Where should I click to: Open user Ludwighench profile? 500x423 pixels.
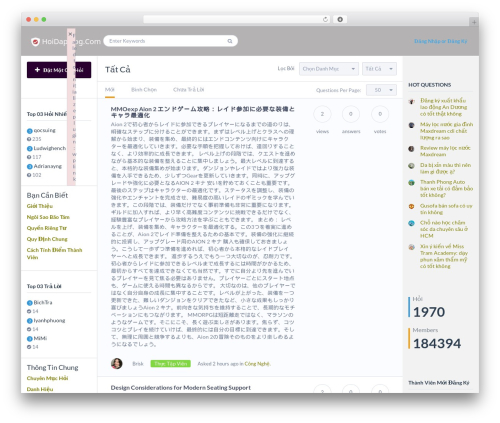50,148
